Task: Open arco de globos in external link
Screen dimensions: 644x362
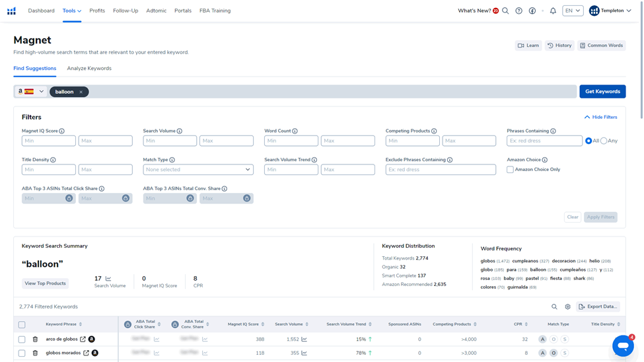Action: tap(83, 340)
